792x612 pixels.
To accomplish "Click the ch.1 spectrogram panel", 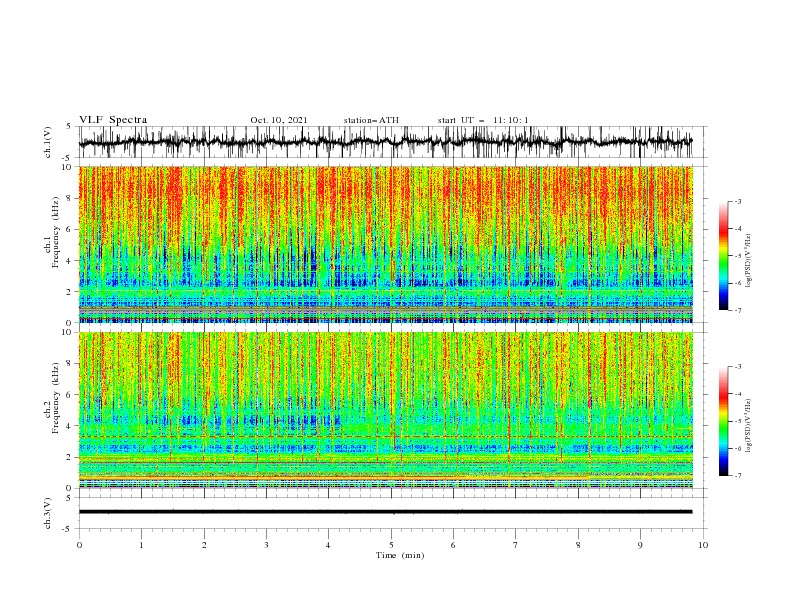I will (x=386, y=244).
